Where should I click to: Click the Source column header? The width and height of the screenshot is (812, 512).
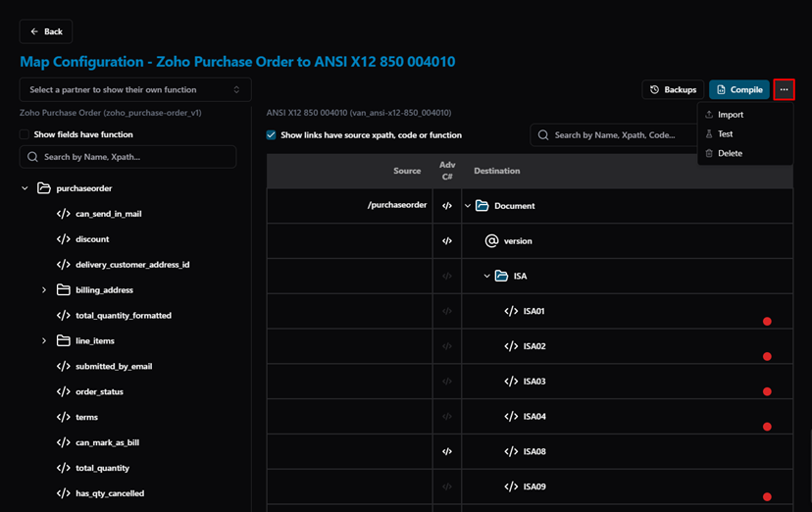point(407,171)
